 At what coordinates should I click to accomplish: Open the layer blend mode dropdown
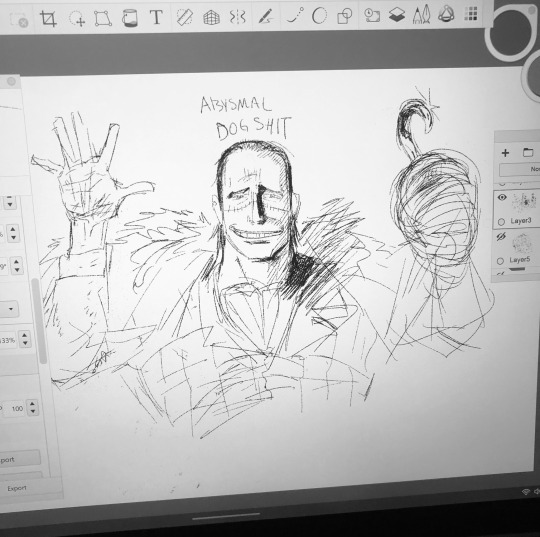(519, 169)
